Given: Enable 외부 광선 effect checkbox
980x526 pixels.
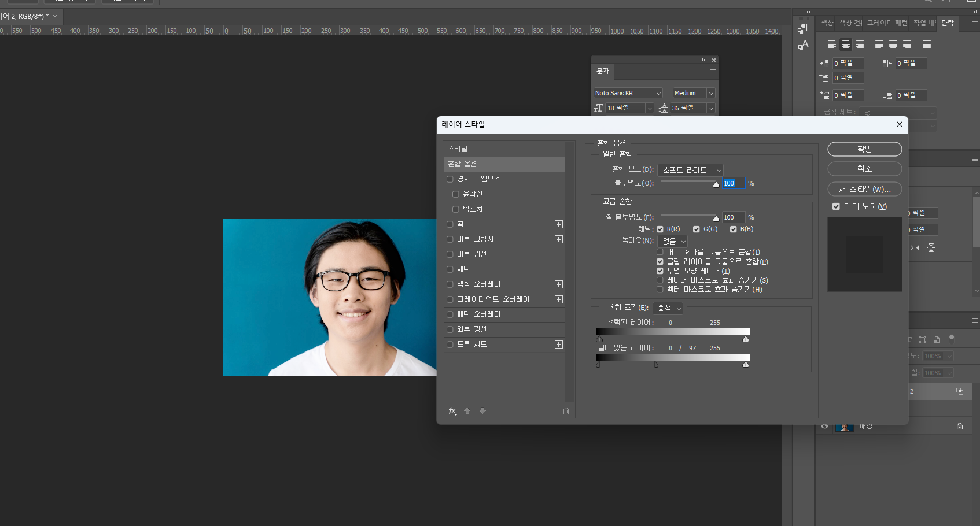Looking at the screenshot, I should (450, 329).
